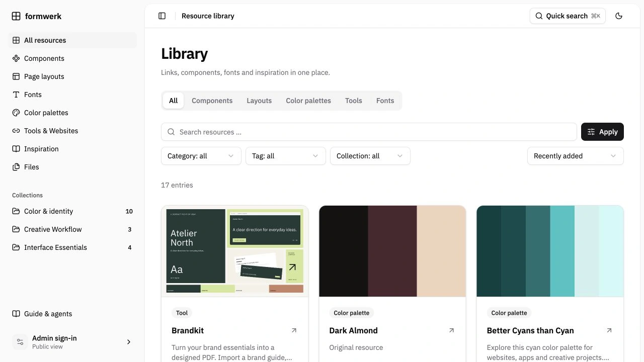The width and height of the screenshot is (644, 362).
Task: Click the Color palettes palette icon
Action: (x=16, y=113)
